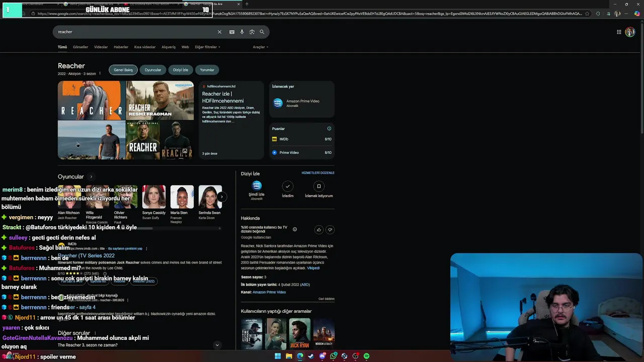Switch to the Haberler tab

tap(121, 47)
